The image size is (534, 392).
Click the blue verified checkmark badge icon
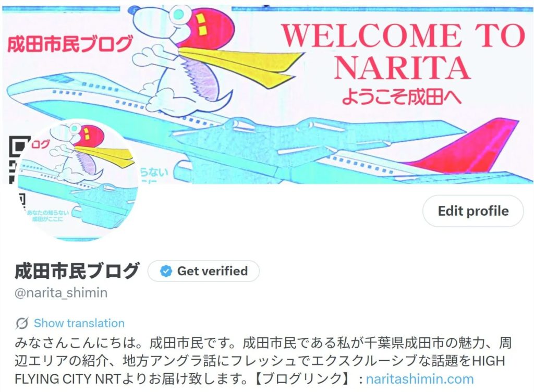point(166,271)
